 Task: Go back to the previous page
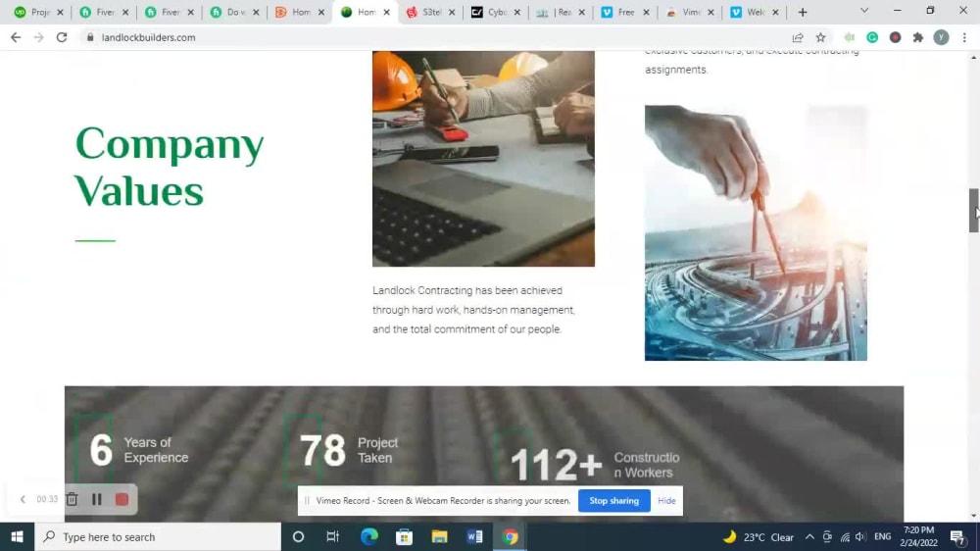tap(16, 37)
